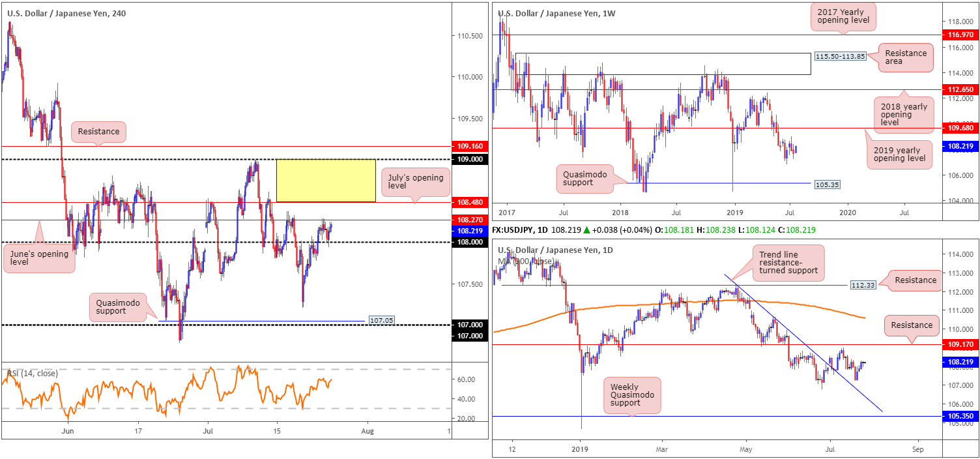Click the red 112.650 price label
The width and height of the screenshot is (980, 459).
pyautogui.click(x=961, y=89)
